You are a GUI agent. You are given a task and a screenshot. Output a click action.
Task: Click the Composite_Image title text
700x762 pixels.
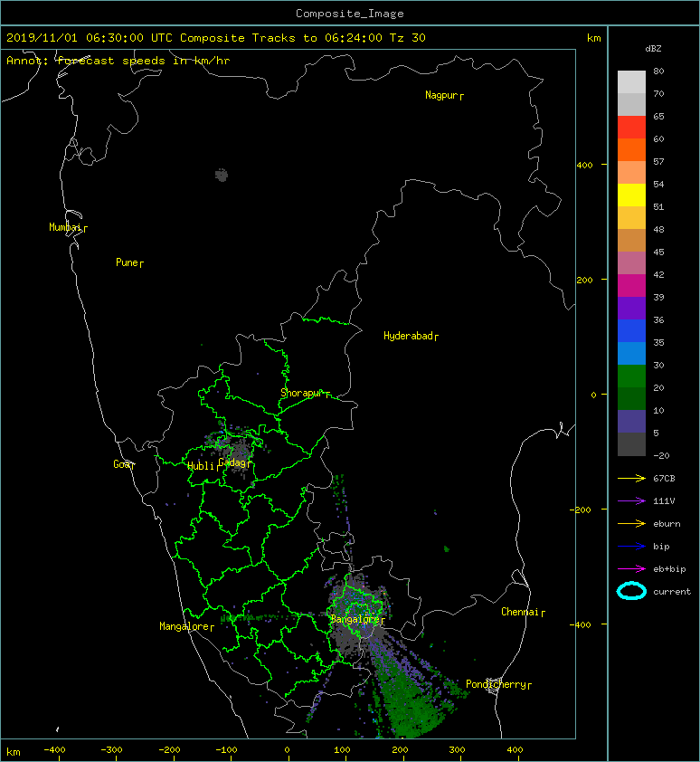point(350,14)
